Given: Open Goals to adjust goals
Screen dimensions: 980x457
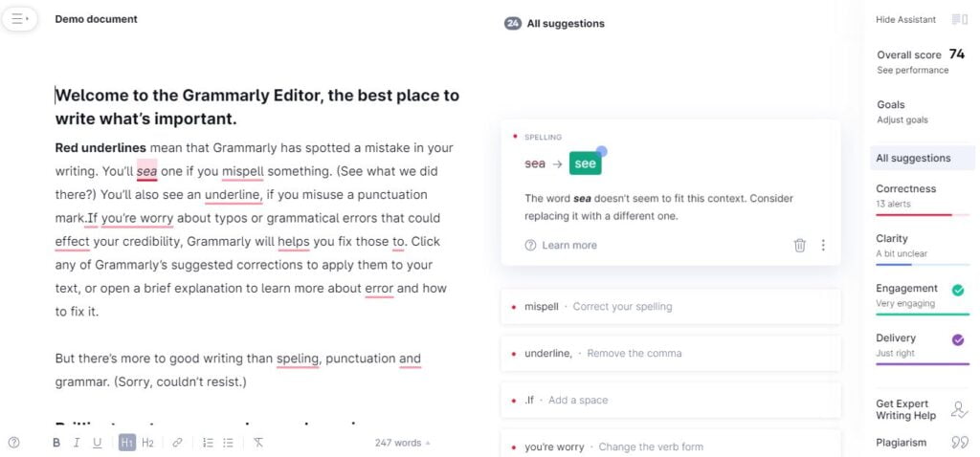Looking at the screenshot, I should click(902, 112).
